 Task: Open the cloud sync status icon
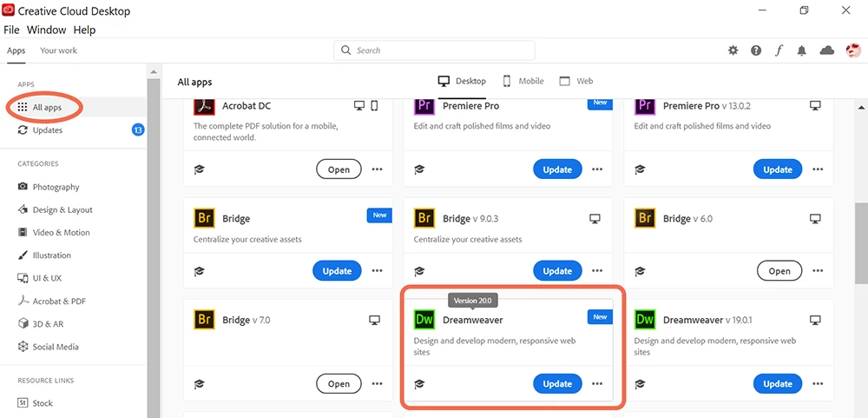click(826, 50)
